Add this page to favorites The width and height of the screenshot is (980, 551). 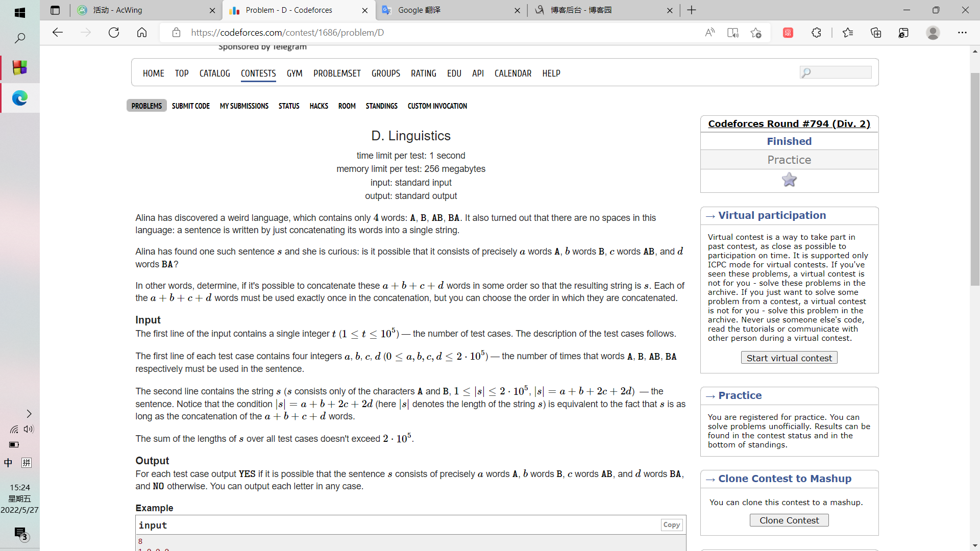click(x=756, y=33)
